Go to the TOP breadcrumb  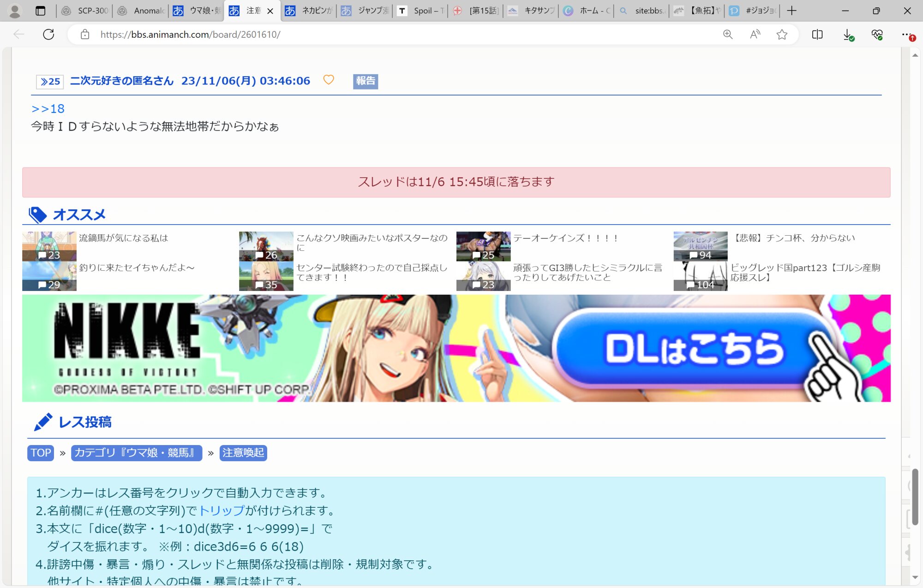(41, 453)
